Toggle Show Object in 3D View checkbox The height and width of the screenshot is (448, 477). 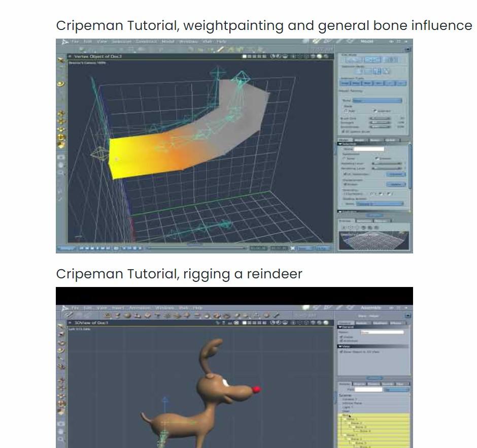(x=342, y=351)
